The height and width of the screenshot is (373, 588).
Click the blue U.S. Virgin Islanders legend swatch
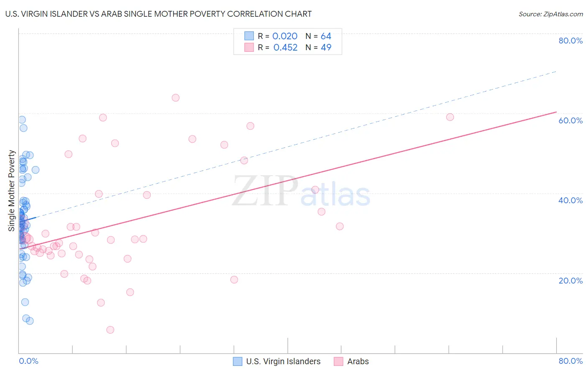[238, 361]
